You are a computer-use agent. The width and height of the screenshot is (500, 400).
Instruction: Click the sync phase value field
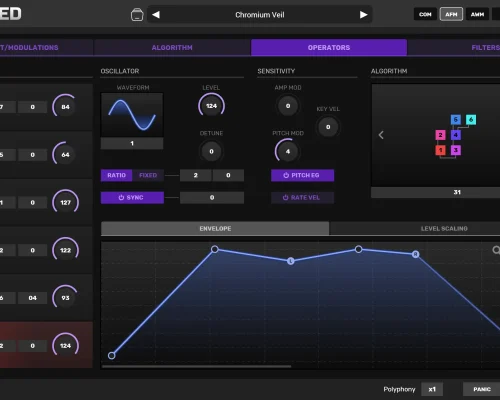[212, 198]
